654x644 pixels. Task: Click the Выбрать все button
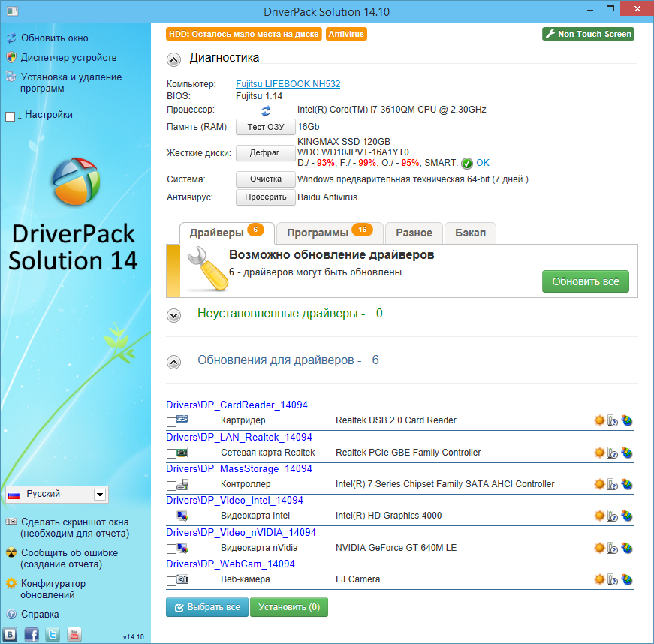click(207, 607)
